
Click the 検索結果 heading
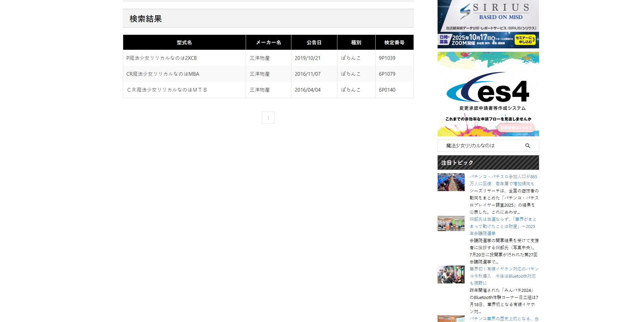tap(146, 19)
